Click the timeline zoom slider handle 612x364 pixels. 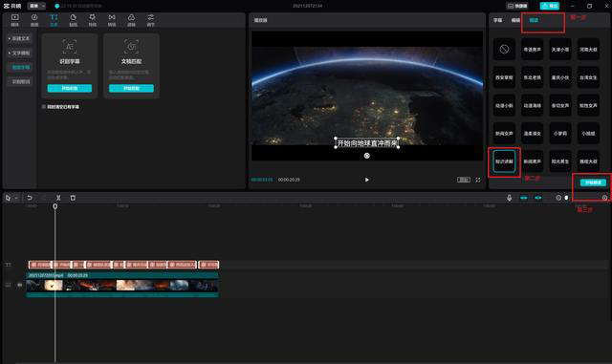coord(566,198)
